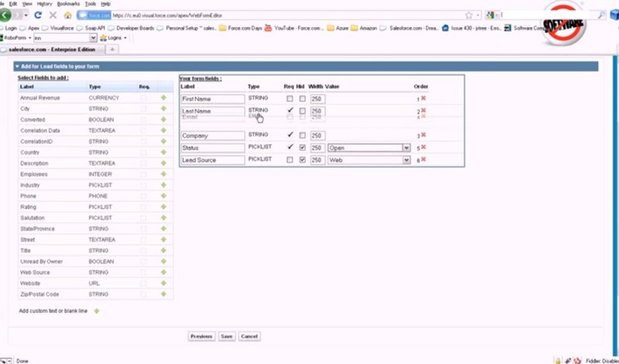Add the Description field with plus icon

point(163,163)
